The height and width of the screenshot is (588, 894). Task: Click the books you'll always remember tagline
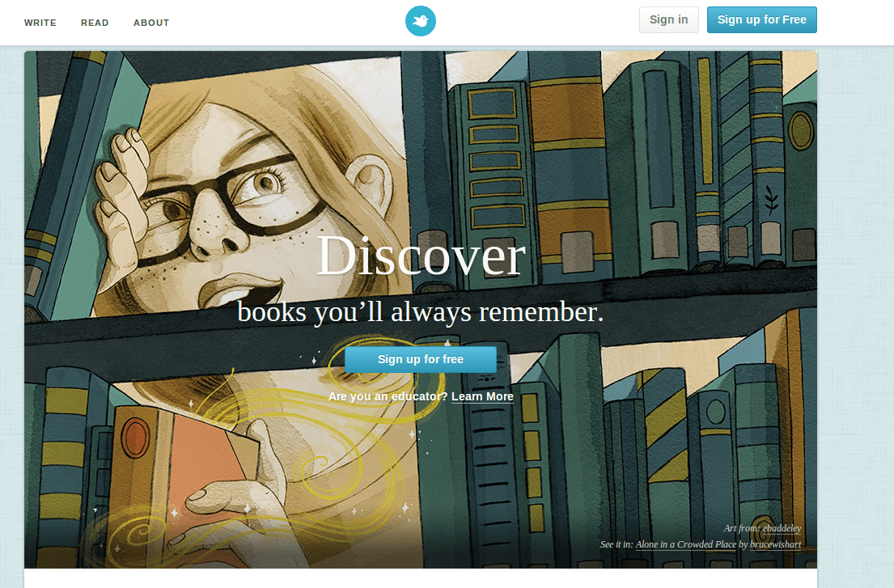(420, 311)
